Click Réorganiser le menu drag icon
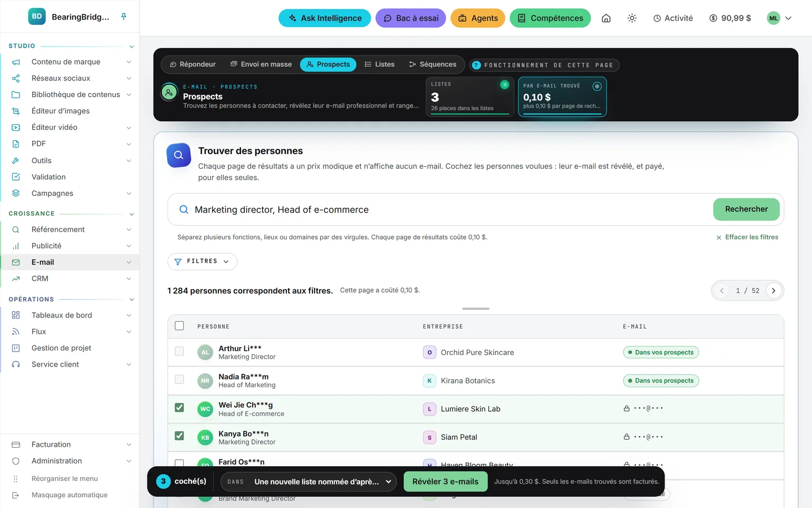Viewport: 812px width, 508px height. (x=16, y=478)
